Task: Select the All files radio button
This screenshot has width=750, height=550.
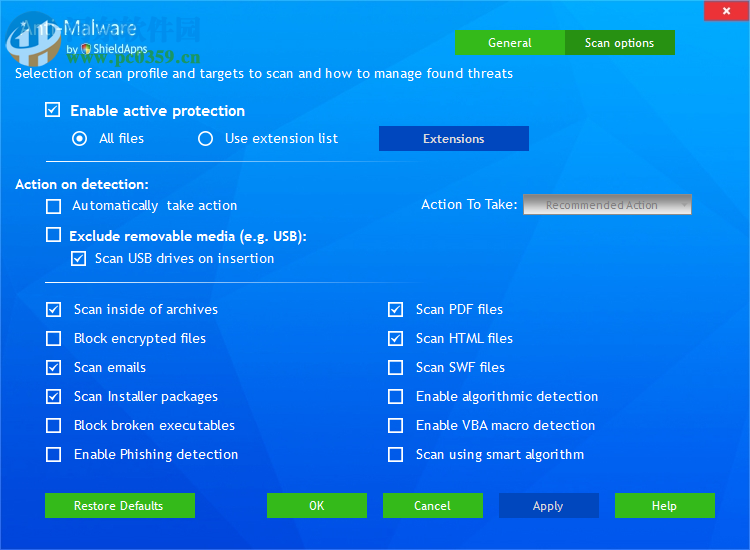Action: [x=79, y=139]
